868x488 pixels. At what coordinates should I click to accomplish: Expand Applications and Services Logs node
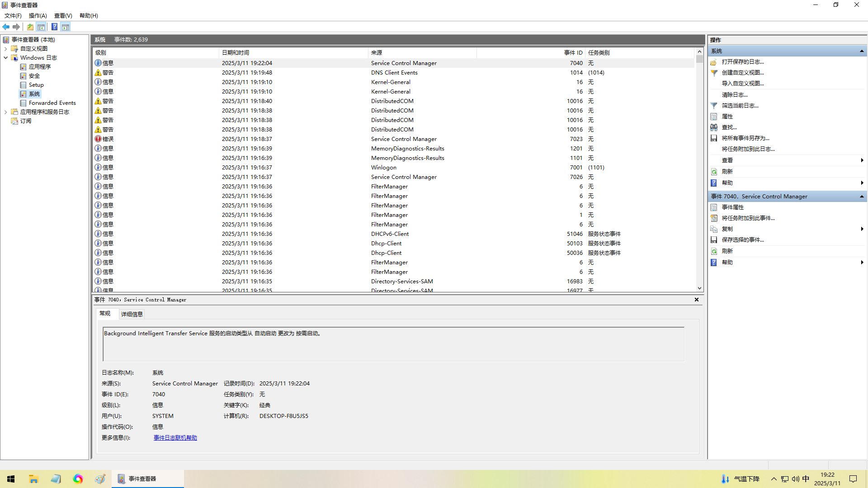pos(5,112)
